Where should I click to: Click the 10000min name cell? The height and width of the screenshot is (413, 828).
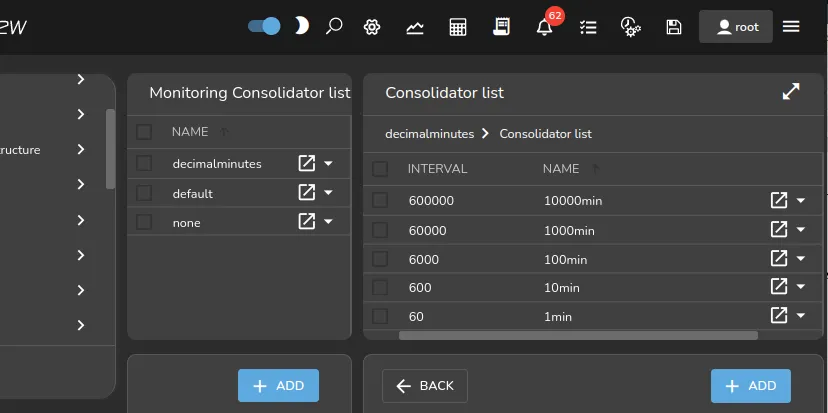click(x=573, y=201)
